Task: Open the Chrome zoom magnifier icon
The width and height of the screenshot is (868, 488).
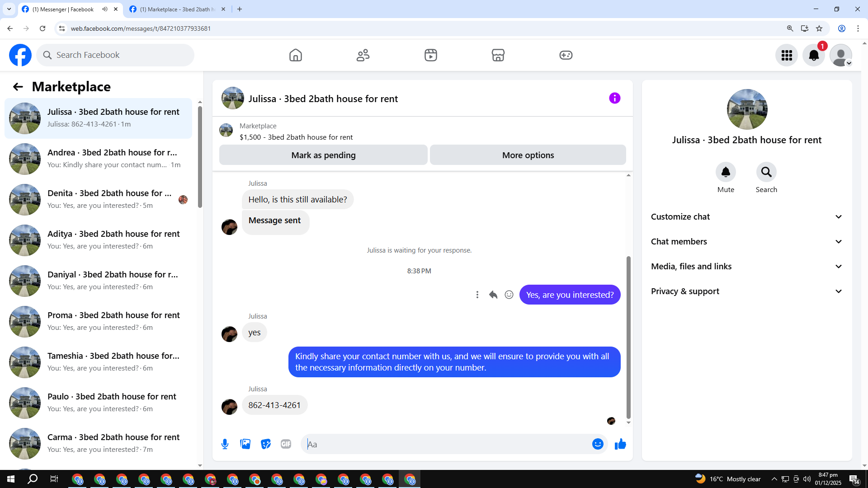Action: tap(790, 28)
